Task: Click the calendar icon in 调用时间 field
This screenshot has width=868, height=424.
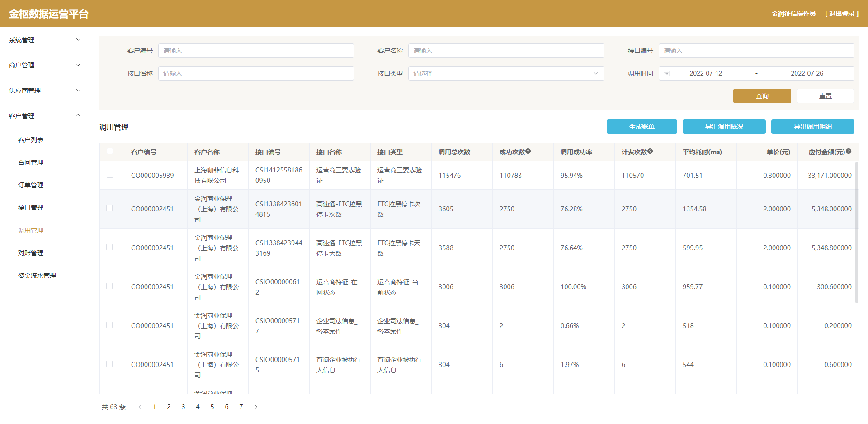Action: 666,73
